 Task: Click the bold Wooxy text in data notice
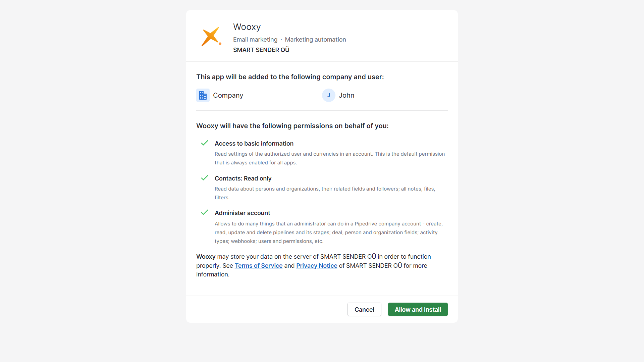tap(206, 257)
